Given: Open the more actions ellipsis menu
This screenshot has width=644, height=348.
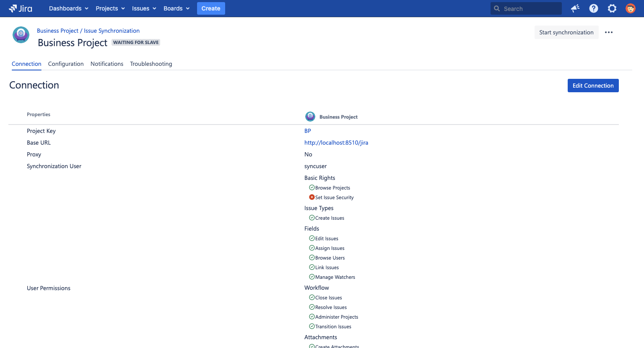Looking at the screenshot, I should pyautogui.click(x=609, y=32).
